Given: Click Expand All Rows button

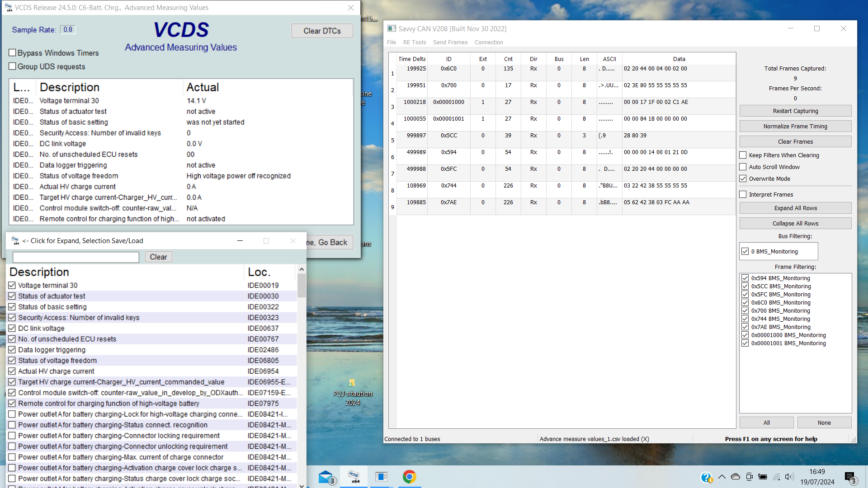Looking at the screenshot, I should pyautogui.click(x=795, y=208).
